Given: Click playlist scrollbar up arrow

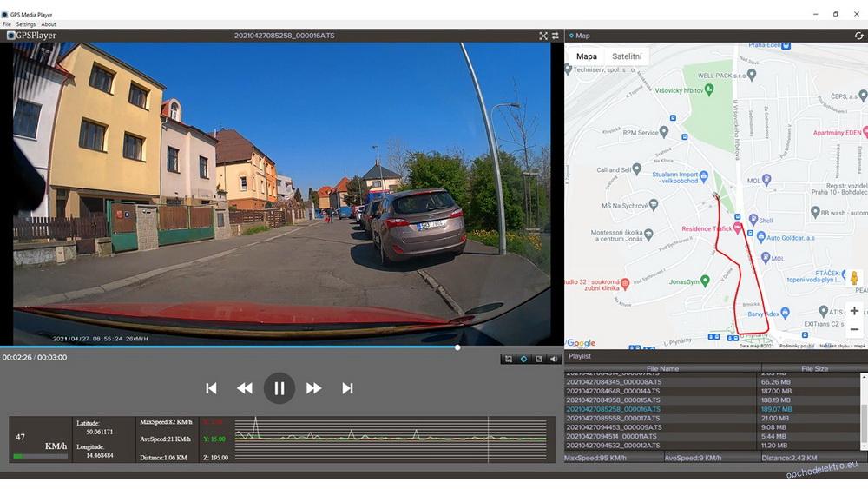Looking at the screenshot, I should (x=864, y=377).
